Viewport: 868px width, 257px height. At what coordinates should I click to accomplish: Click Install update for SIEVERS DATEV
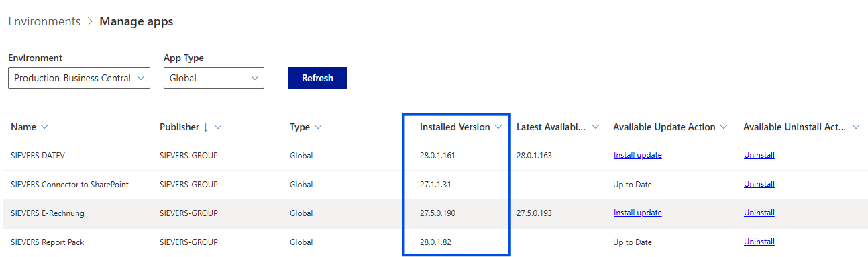[x=637, y=155]
